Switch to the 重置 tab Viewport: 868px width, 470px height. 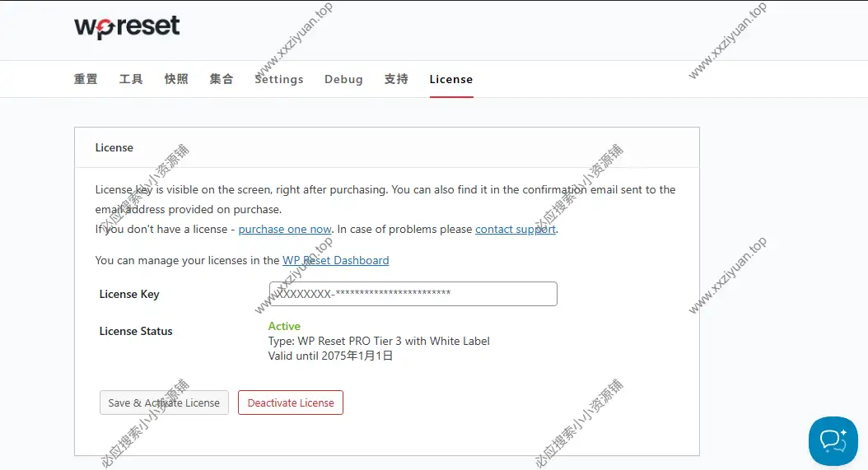pyautogui.click(x=86, y=79)
